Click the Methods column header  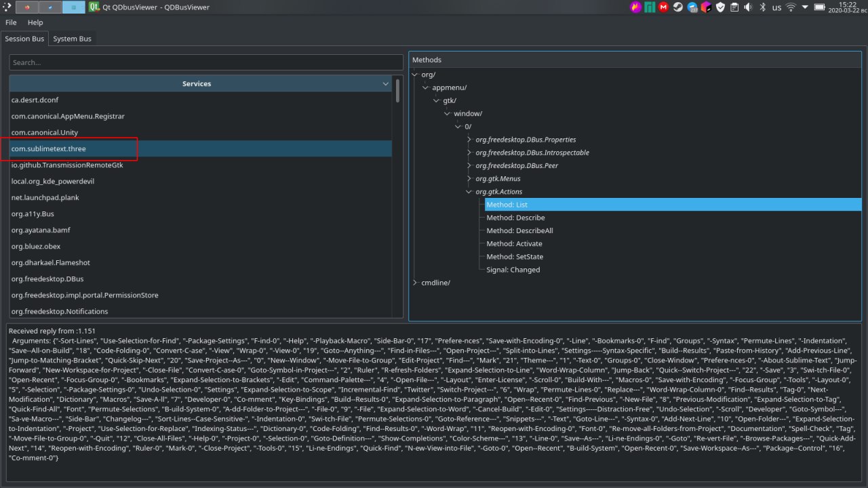click(635, 60)
